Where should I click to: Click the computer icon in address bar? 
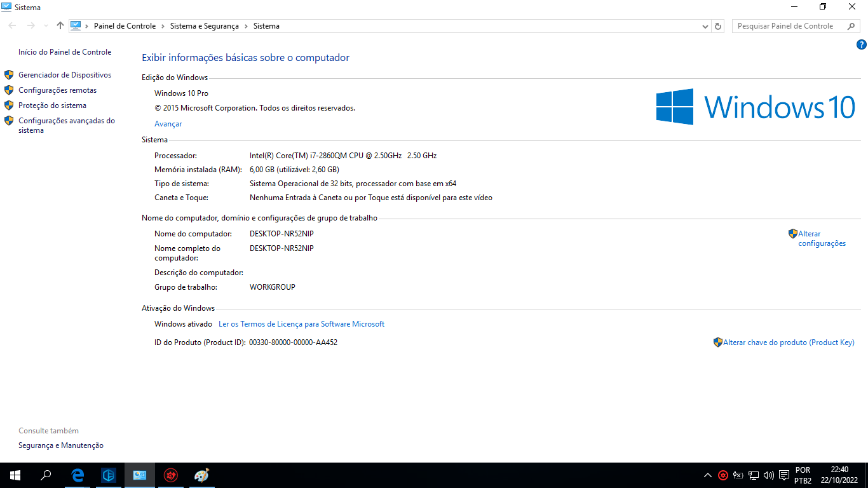[76, 26]
